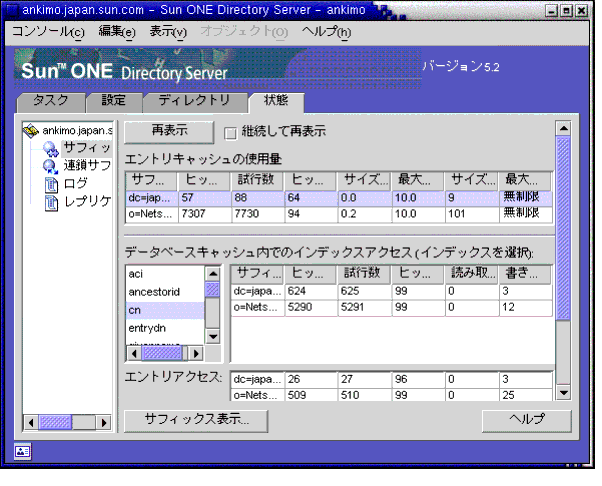Click the 7730 tries cell
This screenshot has width=602, height=486.
coord(257,214)
